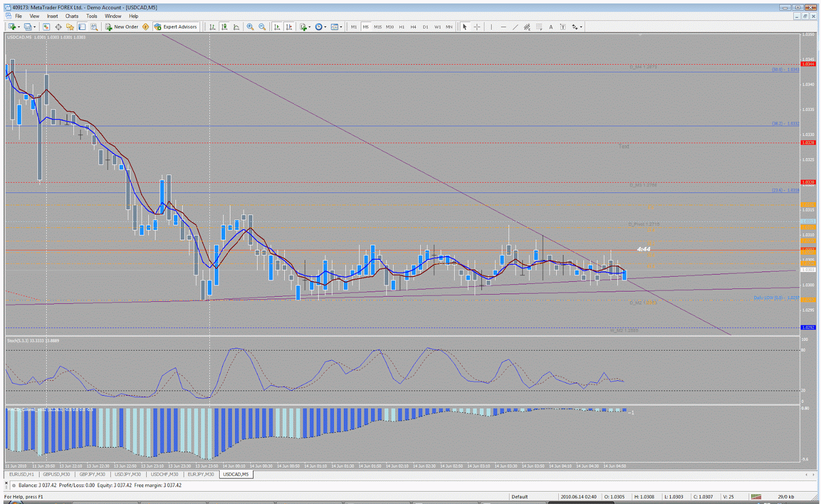
Task: Expand the Profiles dropdown arrow
Action: click(x=35, y=27)
